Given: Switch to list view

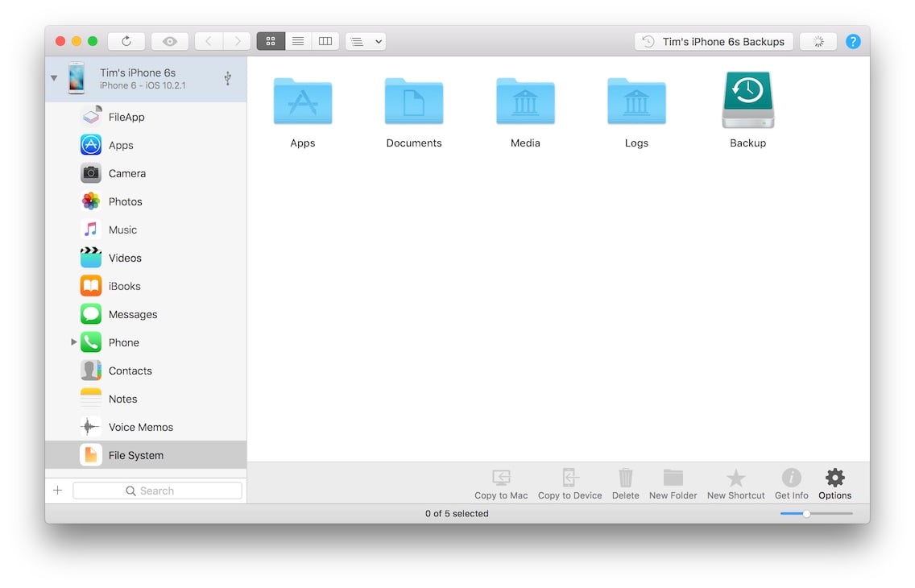Looking at the screenshot, I should (x=298, y=41).
